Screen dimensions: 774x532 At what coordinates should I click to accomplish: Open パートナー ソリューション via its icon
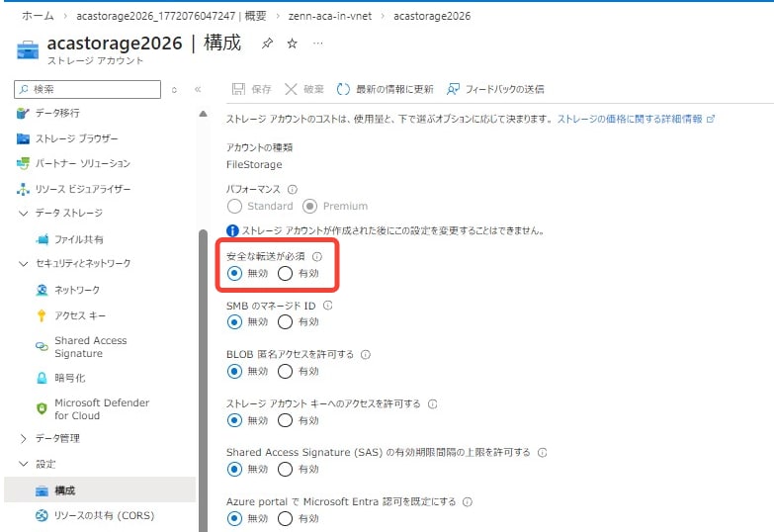tap(23, 163)
